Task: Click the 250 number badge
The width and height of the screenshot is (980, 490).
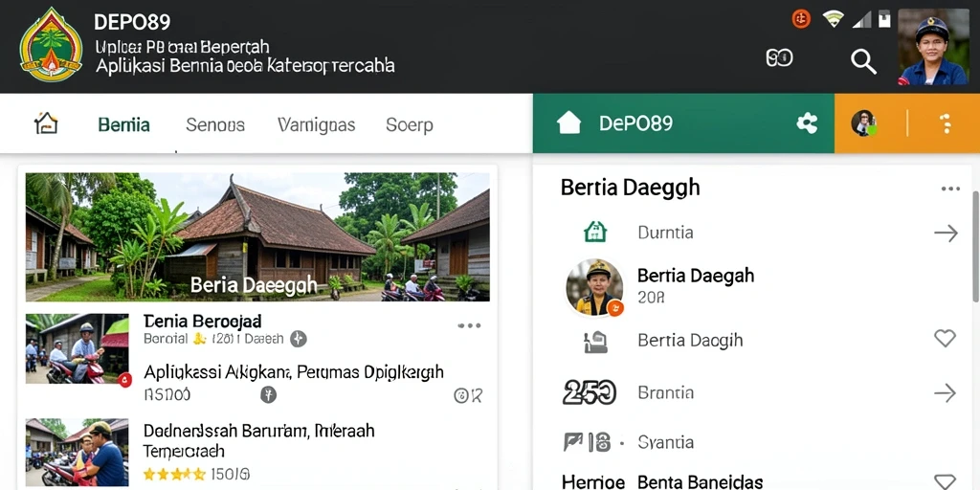Action: click(590, 392)
